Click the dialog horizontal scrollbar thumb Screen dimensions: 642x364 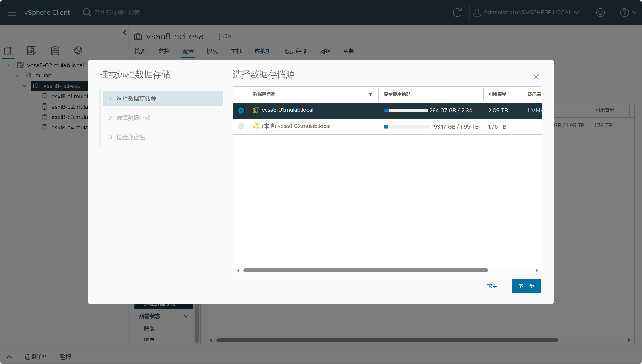(x=366, y=270)
